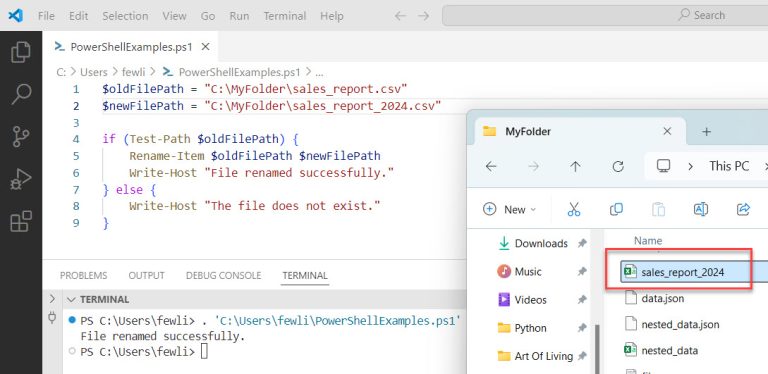Click 'File renamed successfully.' terminal output
768x374 pixels.
[x=162, y=336]
